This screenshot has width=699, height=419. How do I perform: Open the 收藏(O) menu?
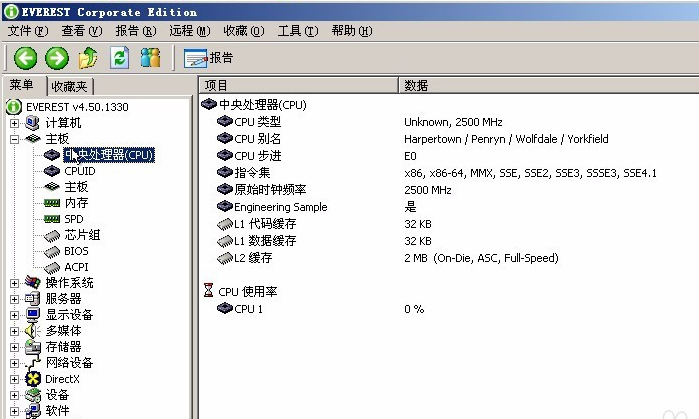point(244,31)
